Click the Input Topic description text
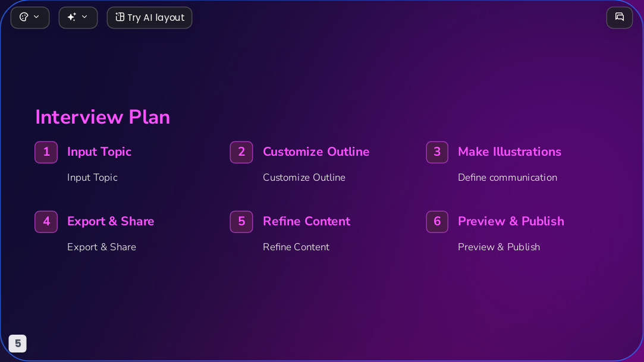 pos(92,178)
